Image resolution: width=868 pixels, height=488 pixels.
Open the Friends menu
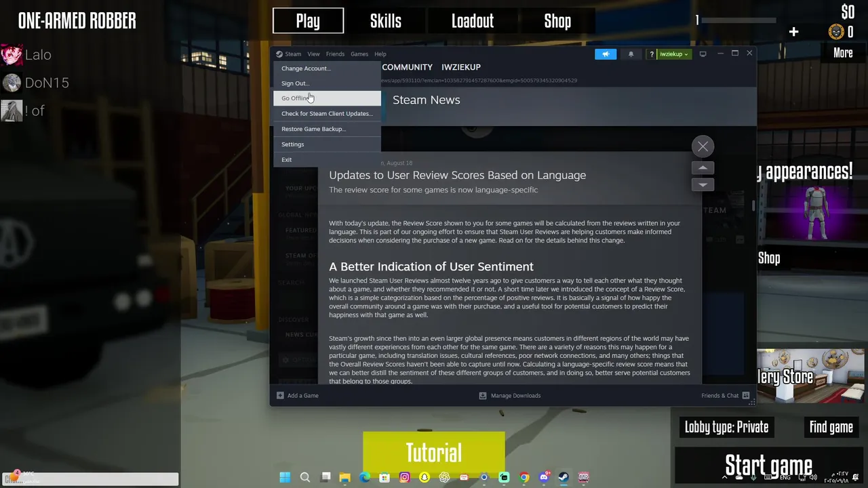[x=335, y=54]
